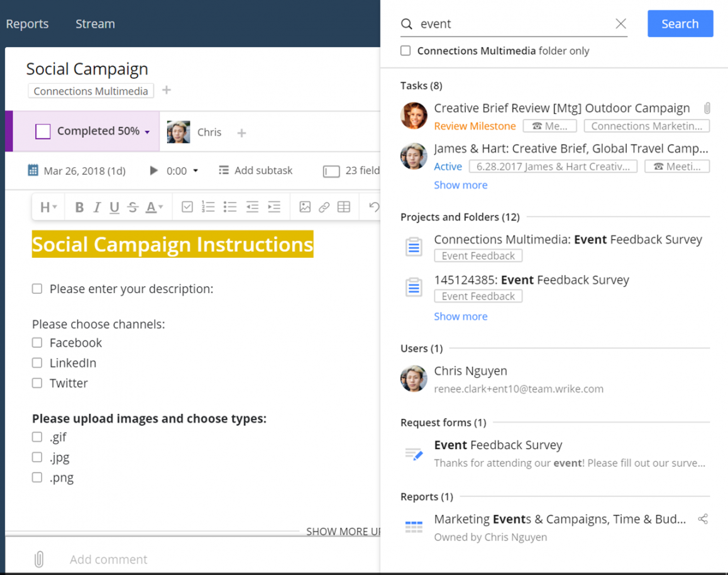728x575 pixels.
Task: Click the attachment paperclip beside Add comment
Action: pos(39,559)
